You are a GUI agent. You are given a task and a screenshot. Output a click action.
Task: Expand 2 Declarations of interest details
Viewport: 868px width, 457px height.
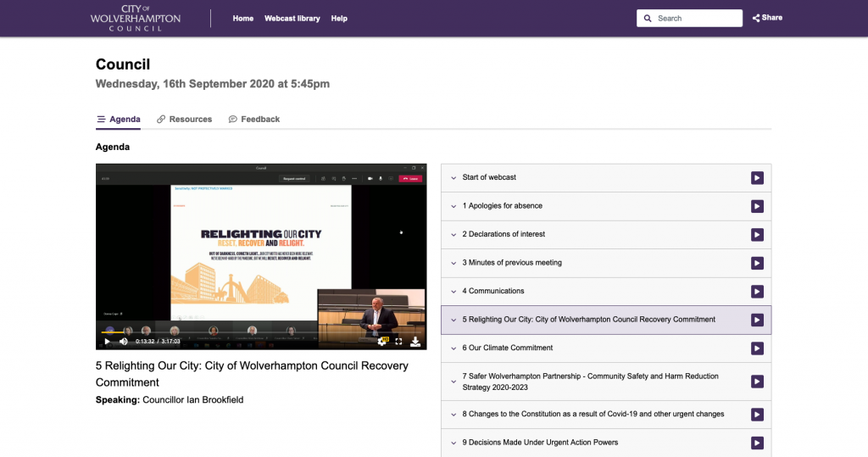(x=453, y=235)
